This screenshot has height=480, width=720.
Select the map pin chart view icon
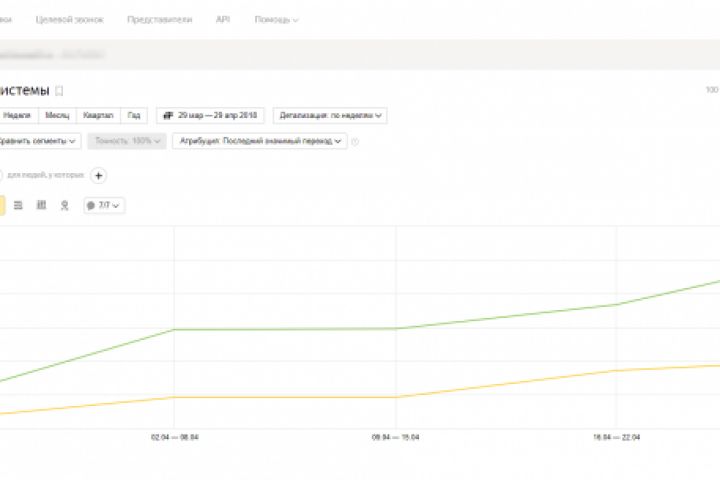[65, 205]
